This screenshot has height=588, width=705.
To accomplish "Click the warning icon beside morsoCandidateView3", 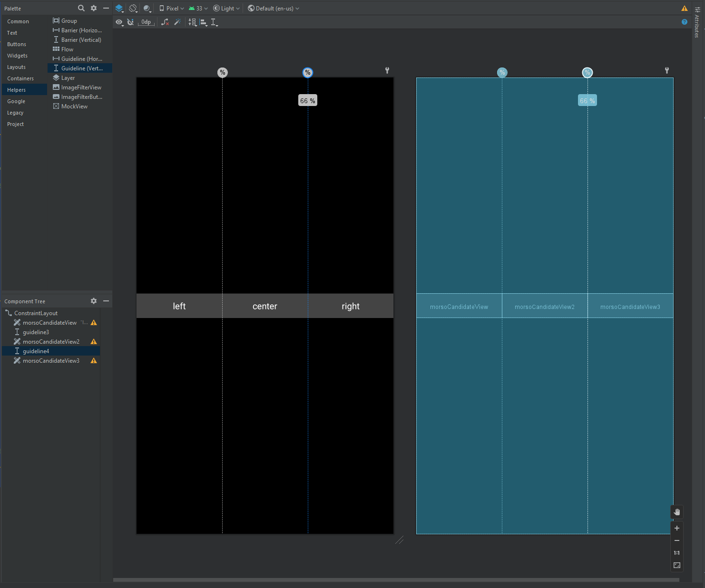I will 94,361.
